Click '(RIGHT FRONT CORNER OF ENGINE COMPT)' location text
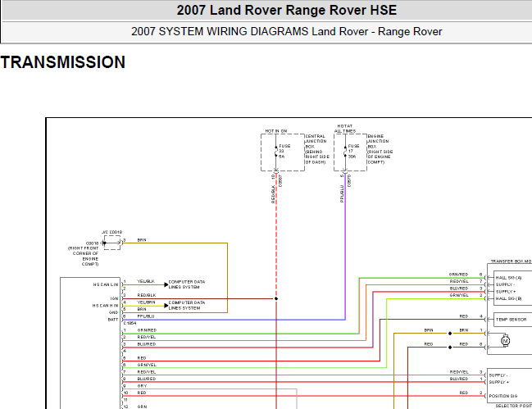Image resolution: width=532 pixels, height=409 pixels. [x=84, y=256]
